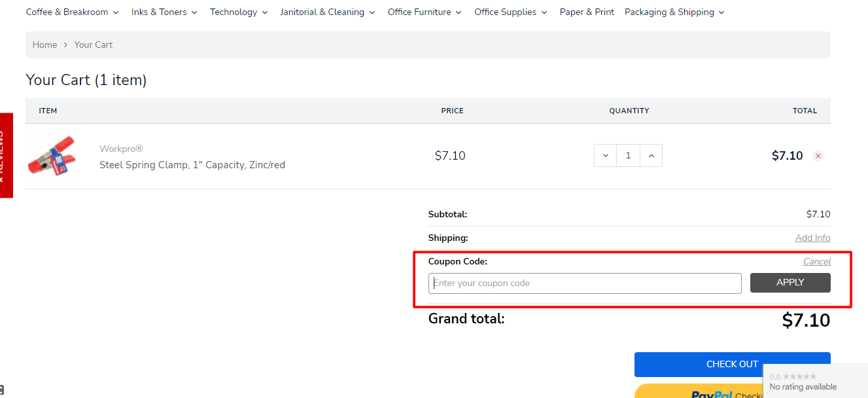Open the Coffee & Breakroom menu
The image size is (868, 398).
[x=72, y=12]
